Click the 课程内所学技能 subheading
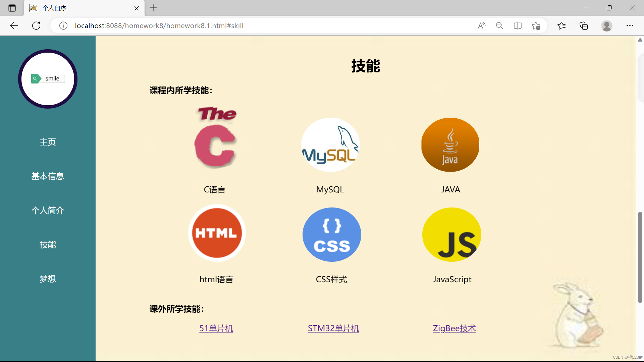Image resolution: width=644 pixels, height=362 pixels. [181, 90]
